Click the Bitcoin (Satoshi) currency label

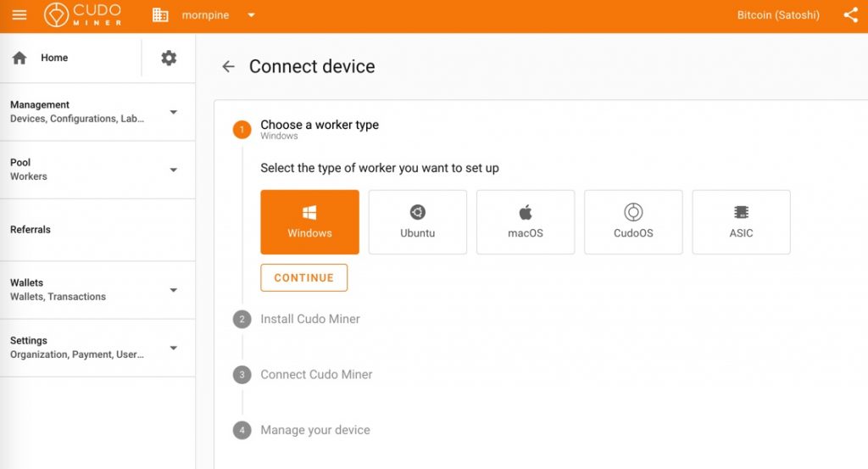coord(778,15)
